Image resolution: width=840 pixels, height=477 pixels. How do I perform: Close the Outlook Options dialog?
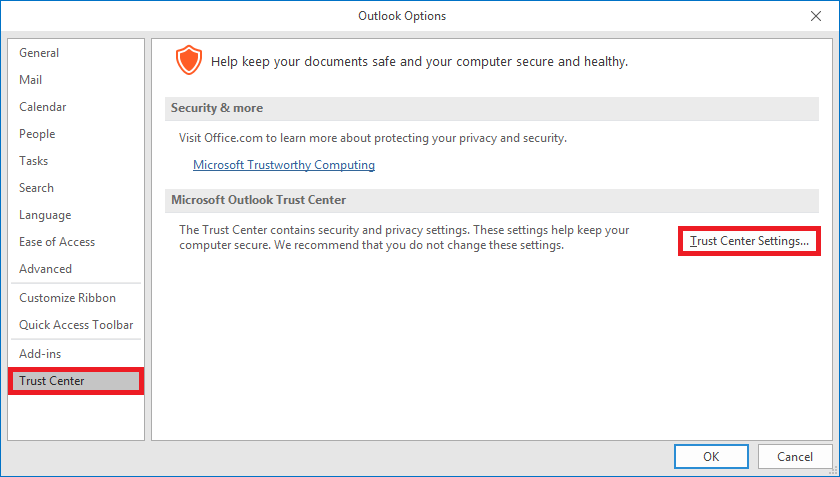point(815,16)
